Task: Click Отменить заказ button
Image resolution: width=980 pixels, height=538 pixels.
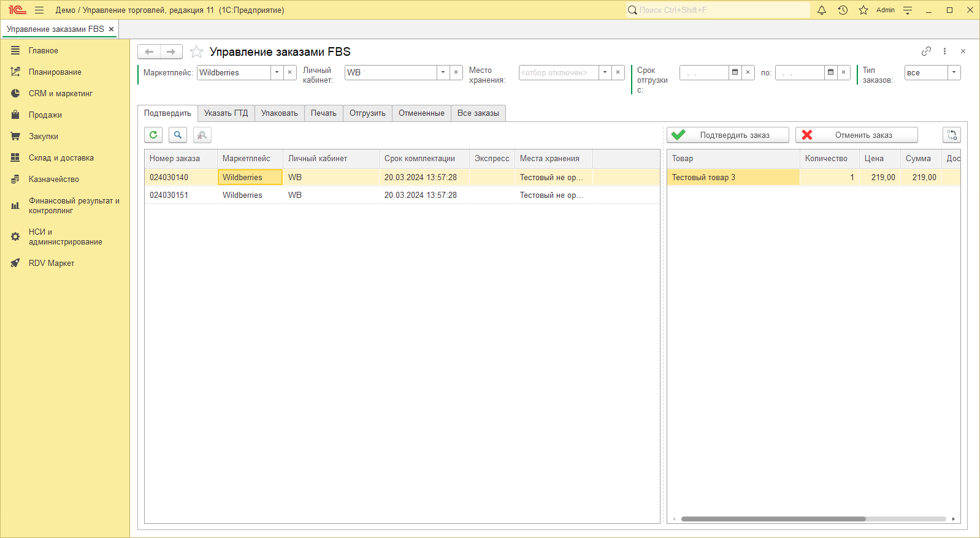Action: click(857, 135)
